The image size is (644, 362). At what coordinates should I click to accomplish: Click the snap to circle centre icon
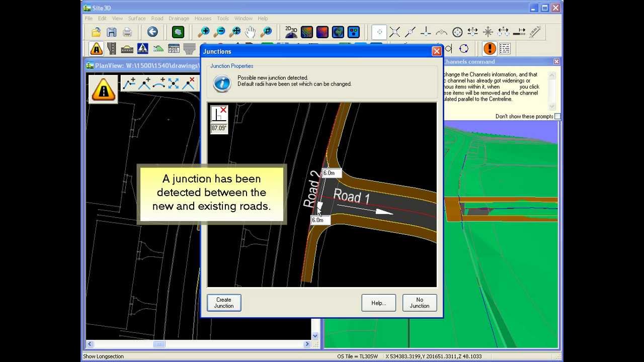(457, 32)
